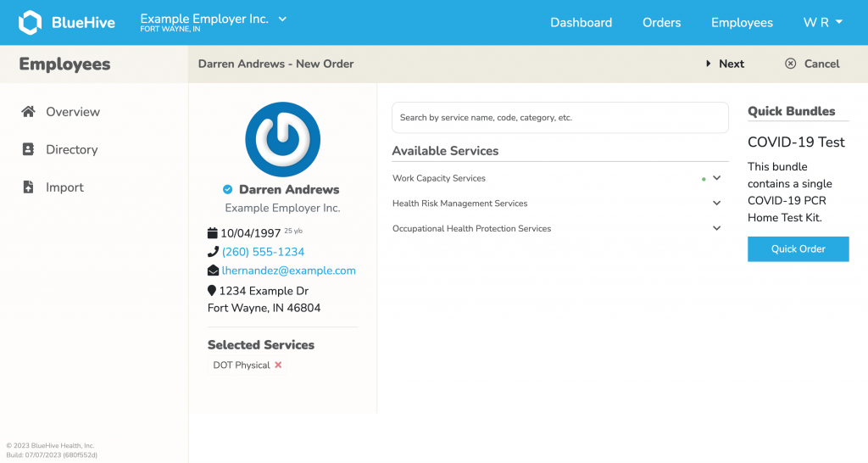This screenshot has height=463, width=868.
Task: Expand Occupational Health Protection Services
Action: [x=716, y=228]
